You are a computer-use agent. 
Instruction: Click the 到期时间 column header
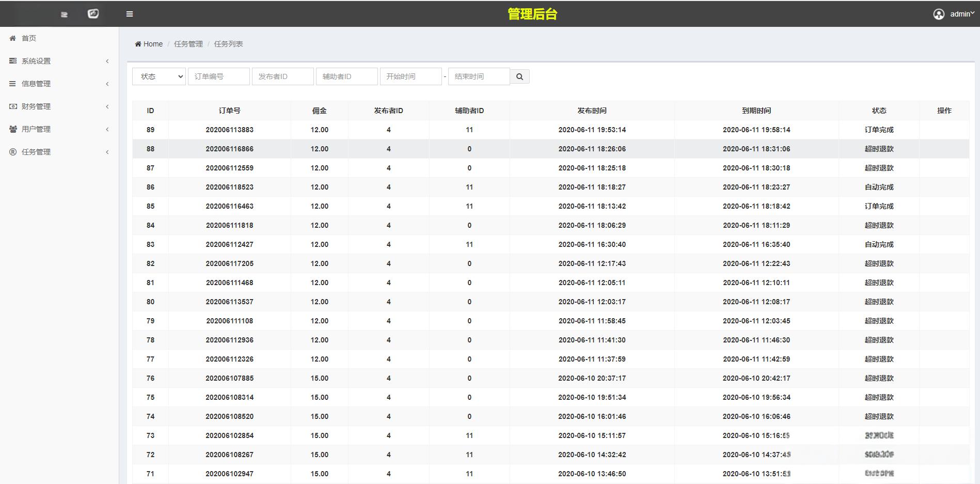756,111
